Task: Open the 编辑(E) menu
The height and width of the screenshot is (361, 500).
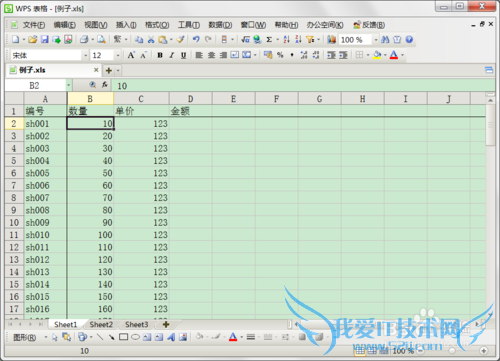Action: point(65,25)
